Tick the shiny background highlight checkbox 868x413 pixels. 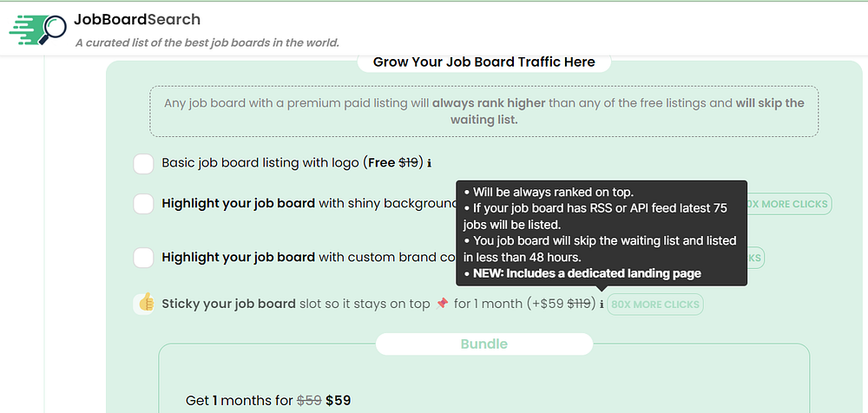[144, 204]
